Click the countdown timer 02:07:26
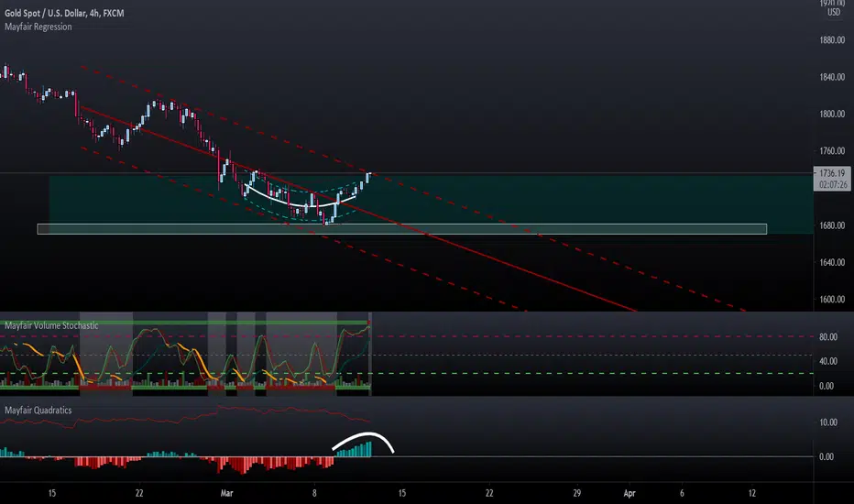Viewport: 854px width, 504px height. tap(833, 185)
